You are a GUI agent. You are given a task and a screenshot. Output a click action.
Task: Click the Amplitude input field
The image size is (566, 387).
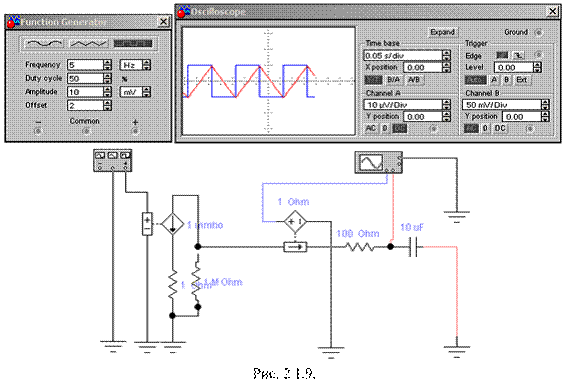click(86, 92)
